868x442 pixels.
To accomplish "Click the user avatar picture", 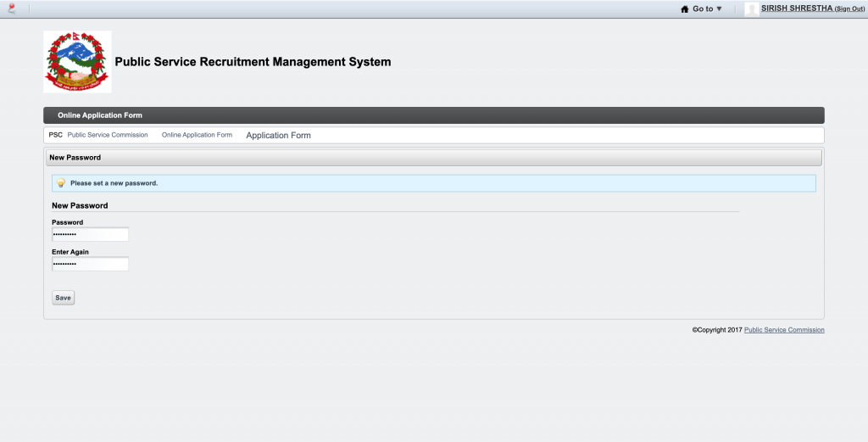I will click(751, 9).
